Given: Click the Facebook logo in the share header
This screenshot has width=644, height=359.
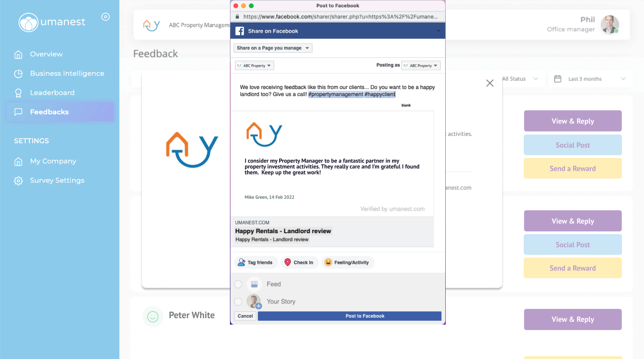Looking at the screenshot, I should [240, 31].
